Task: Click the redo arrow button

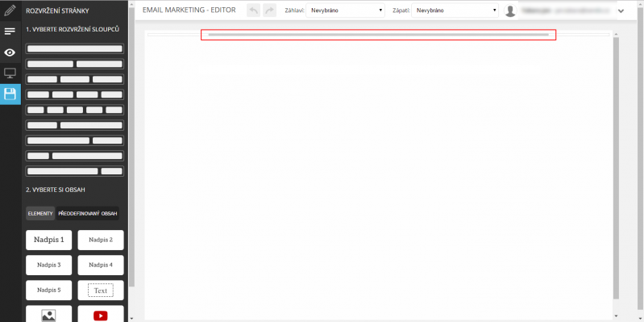Action: [270, 10]
